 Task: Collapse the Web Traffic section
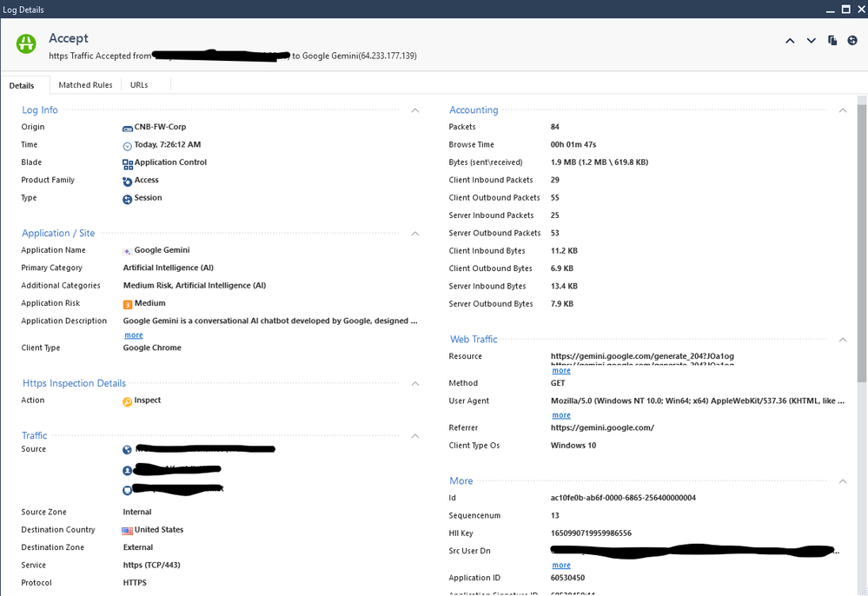(843, 340)
